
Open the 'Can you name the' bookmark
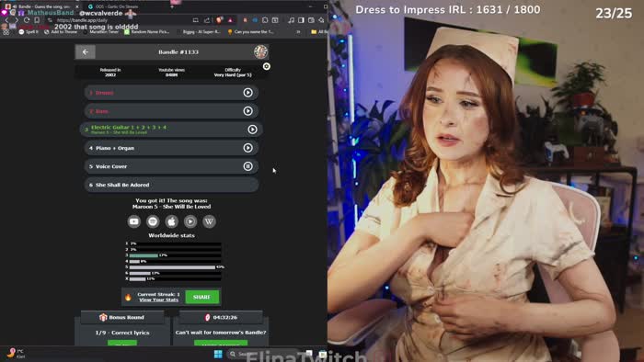pos(251,31)
